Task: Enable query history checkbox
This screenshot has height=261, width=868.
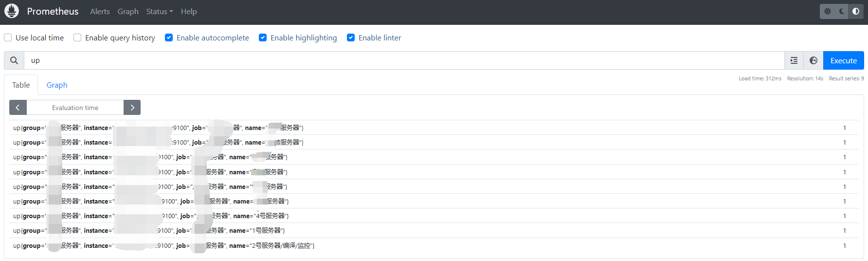Action: [77, 37]
